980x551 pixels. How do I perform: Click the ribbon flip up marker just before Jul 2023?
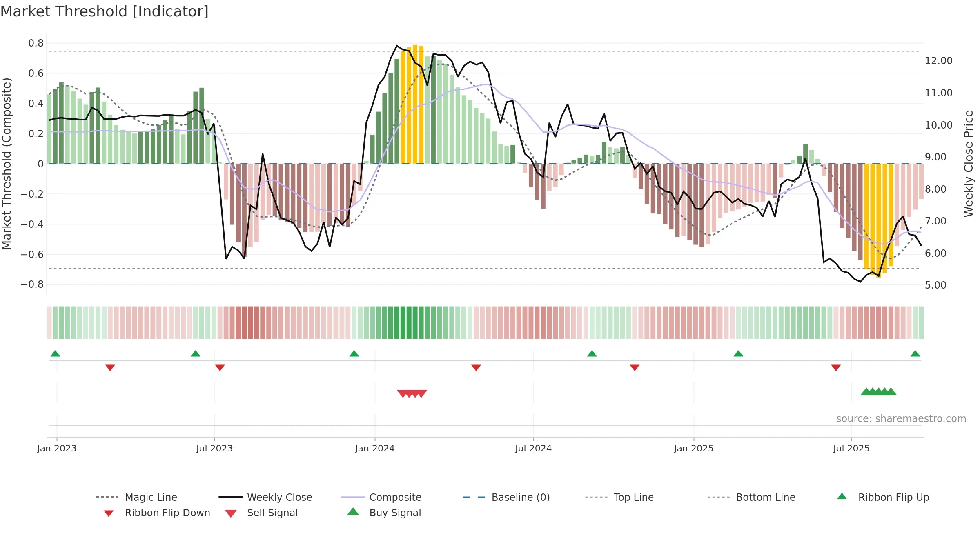click(196, 353)
